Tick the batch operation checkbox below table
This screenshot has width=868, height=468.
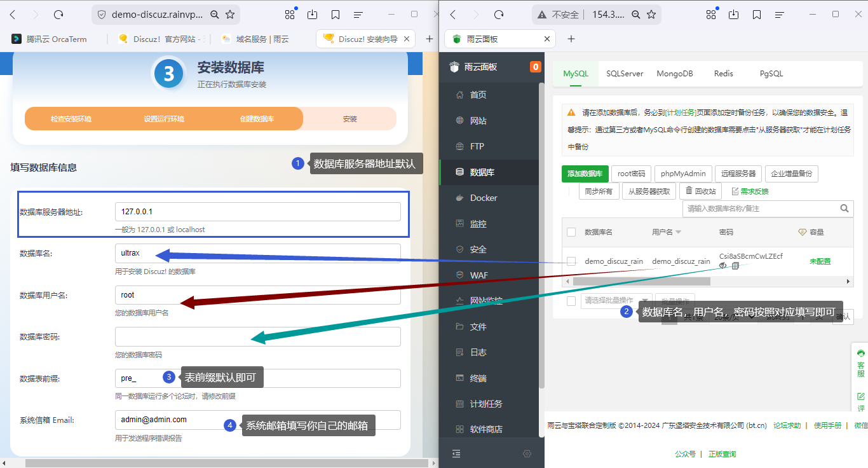pyautogui.click(x=571, y=300)
